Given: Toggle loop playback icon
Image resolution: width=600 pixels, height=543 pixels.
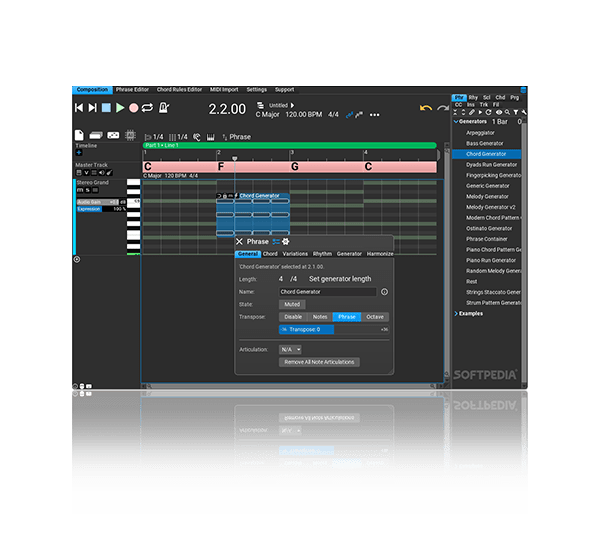Looking at the screenshot, I should coord(147,108).
